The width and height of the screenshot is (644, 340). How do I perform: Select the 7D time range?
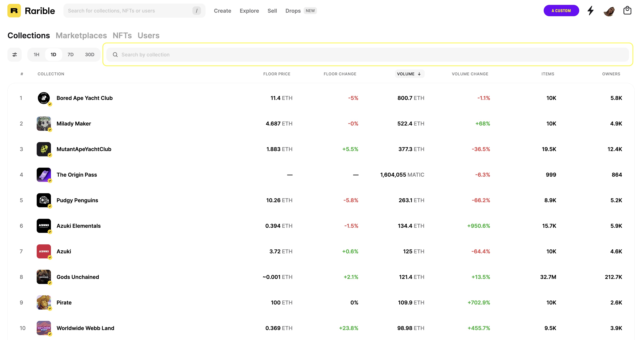(x=70, y=54)
